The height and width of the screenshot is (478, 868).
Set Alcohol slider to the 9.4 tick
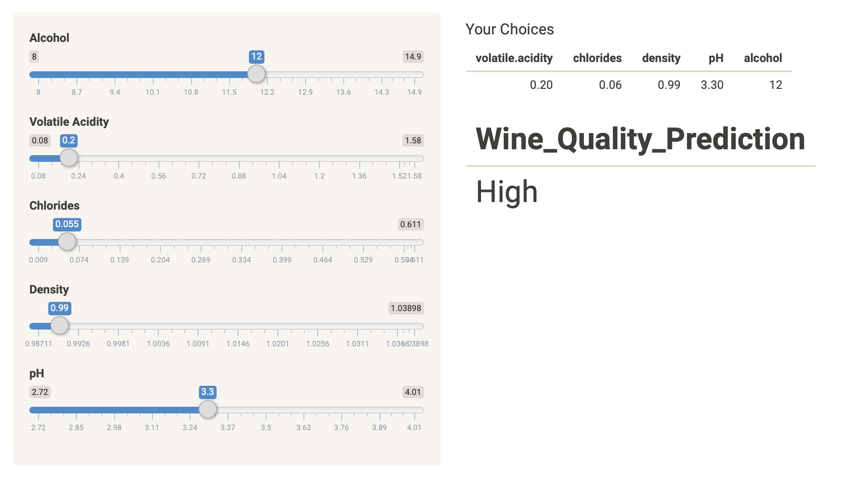pos(115,75)
